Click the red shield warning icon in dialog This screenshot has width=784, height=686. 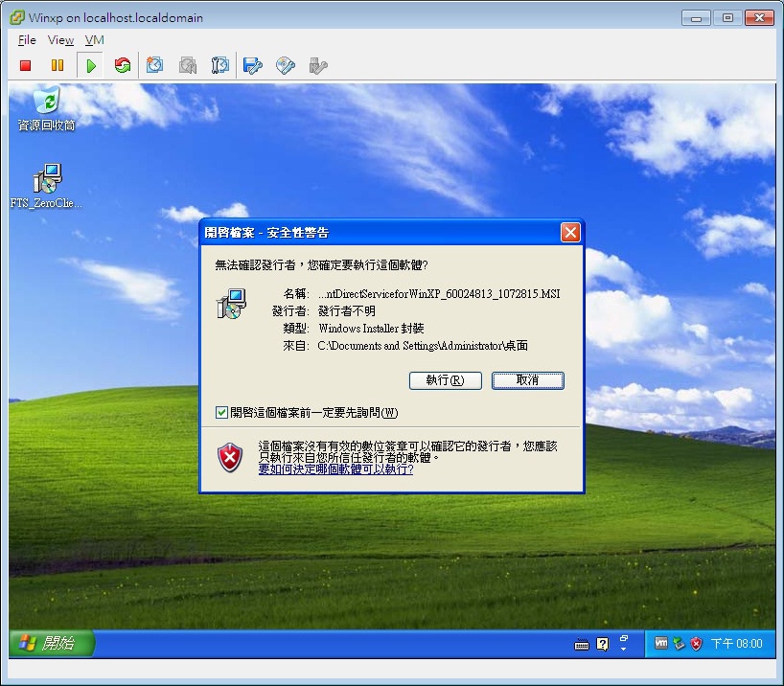click(230, 458)
